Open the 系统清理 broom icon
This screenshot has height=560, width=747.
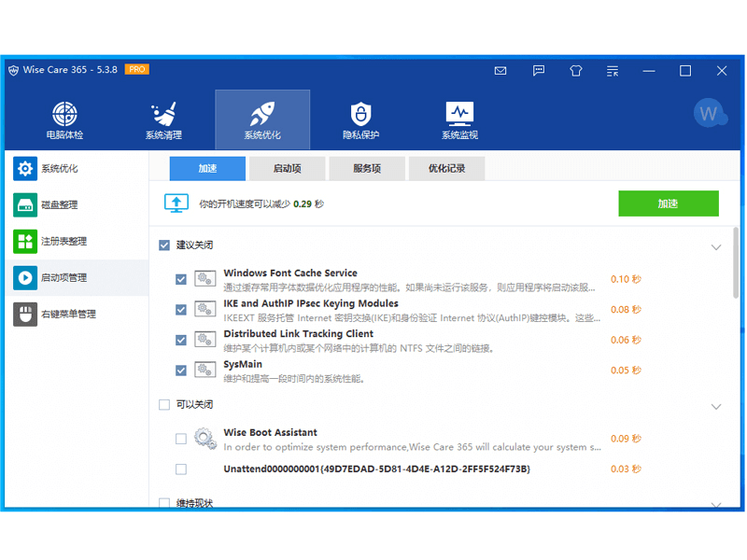(x=163, y=119)
